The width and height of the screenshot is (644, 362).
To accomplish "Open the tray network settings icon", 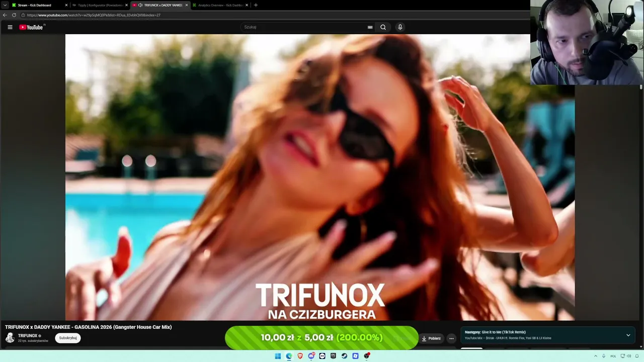I will 623,356.
